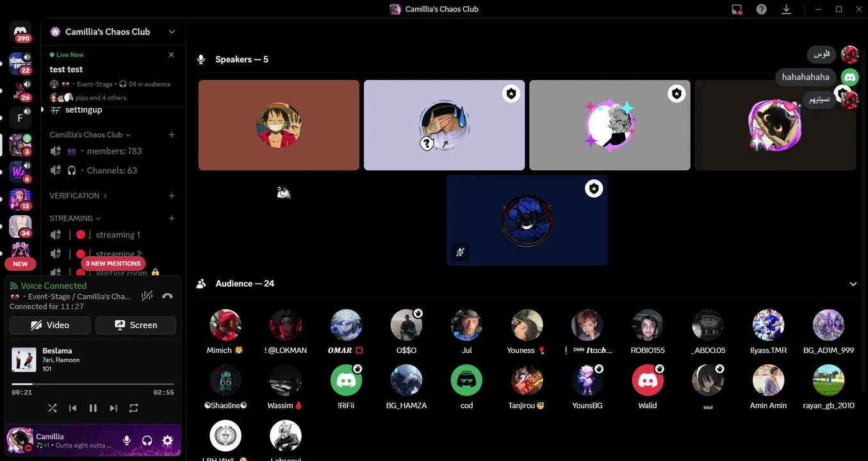Collapse the Camillia's Chaos Club channel category
Screen dimensions: 868x461
[90, 134]
